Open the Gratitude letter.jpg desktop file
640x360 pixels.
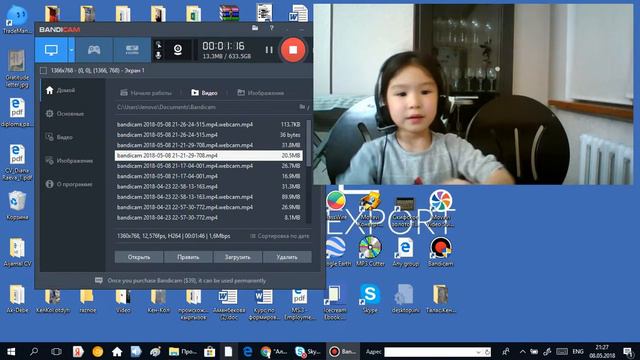point(17,69)
